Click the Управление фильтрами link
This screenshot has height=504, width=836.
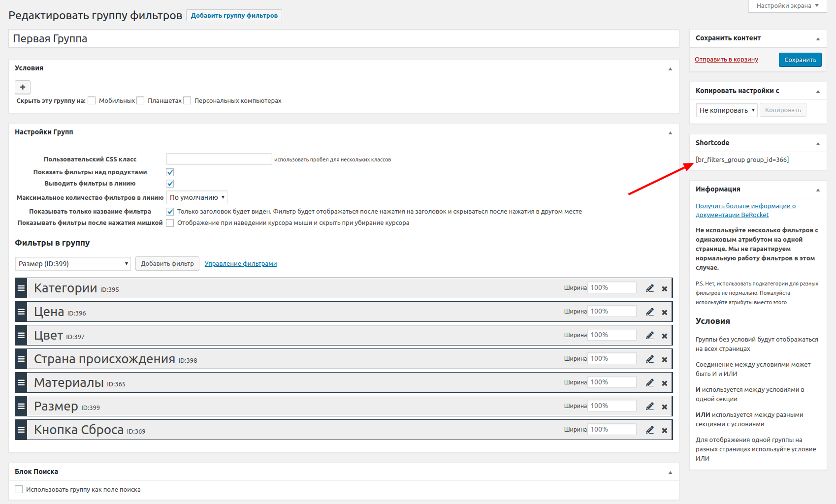[x=241, y=264]
